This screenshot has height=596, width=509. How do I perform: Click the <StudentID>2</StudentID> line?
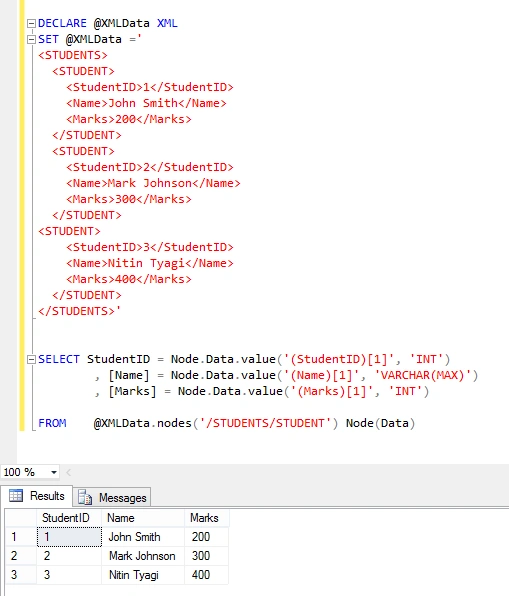point(150,167)
